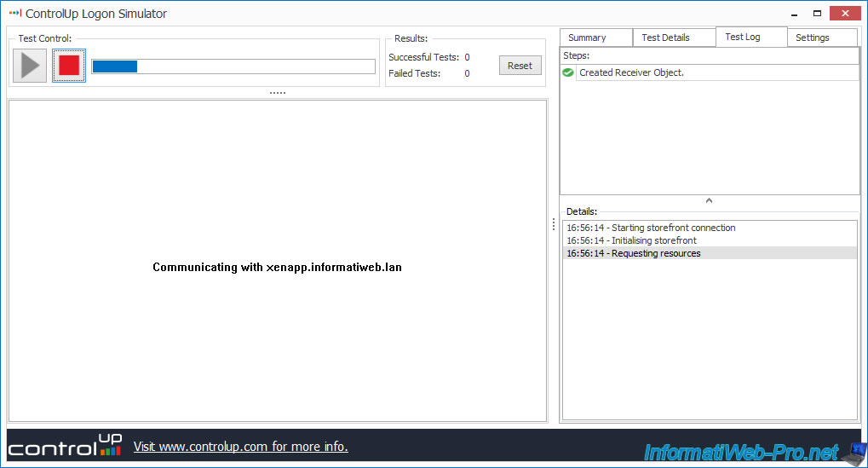868x468 pixels.
Task: Select '16:56:14 - Requesting resources' log line
Action: point(710,253)
